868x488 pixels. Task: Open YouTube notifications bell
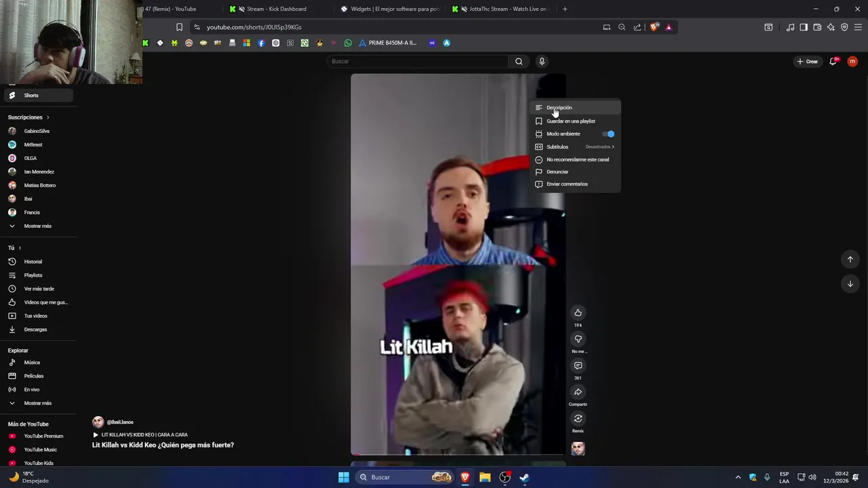point(833,61)
